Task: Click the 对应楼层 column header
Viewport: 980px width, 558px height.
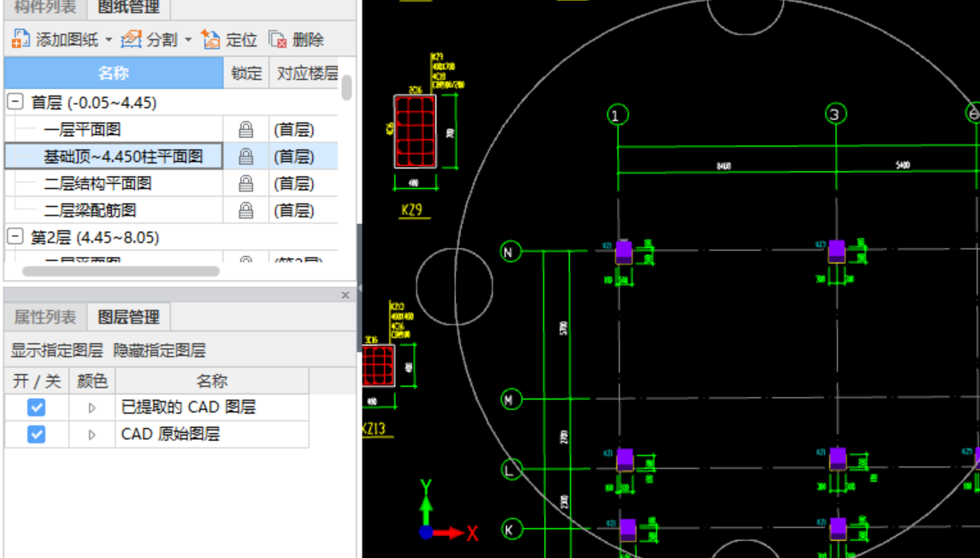Action: point(304,73)
